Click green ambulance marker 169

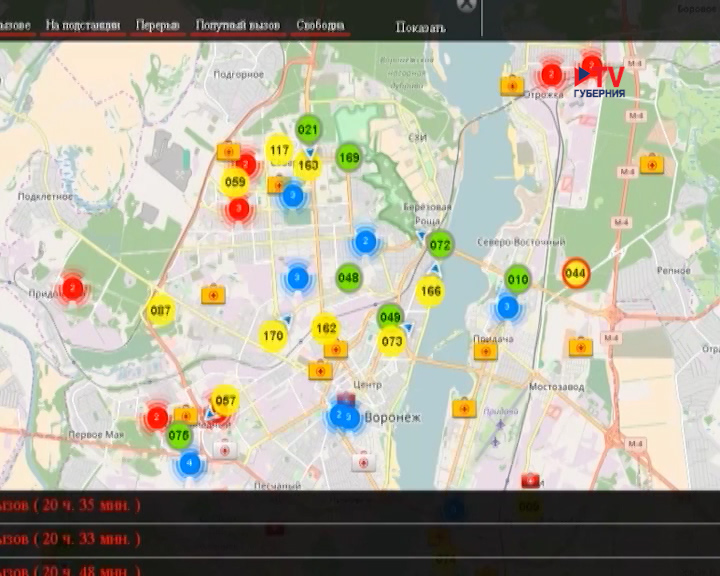(349, 157)
